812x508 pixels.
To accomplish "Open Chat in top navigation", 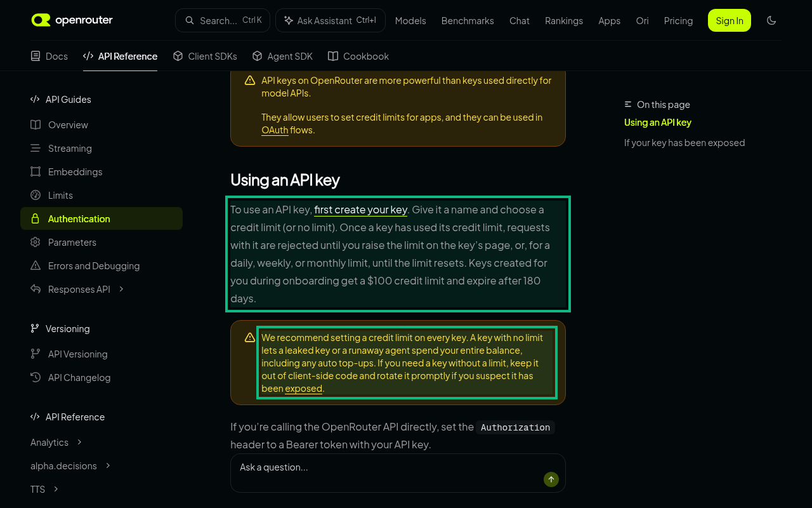I will click(x=520, y=21).
